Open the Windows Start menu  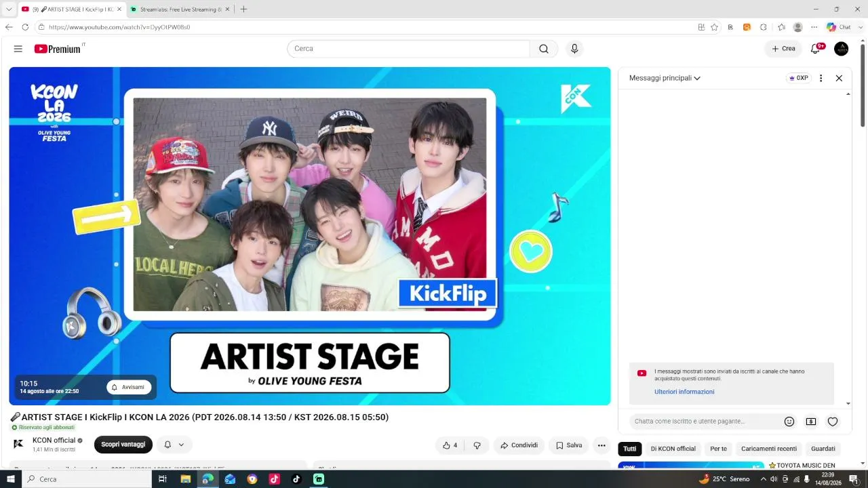pyautogui.click(x=10, y=479)
